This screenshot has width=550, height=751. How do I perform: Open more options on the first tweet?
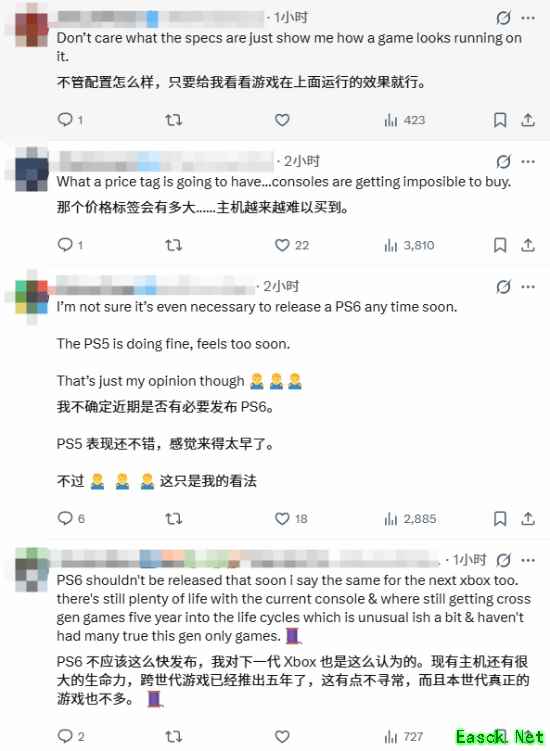coord(528,18)
